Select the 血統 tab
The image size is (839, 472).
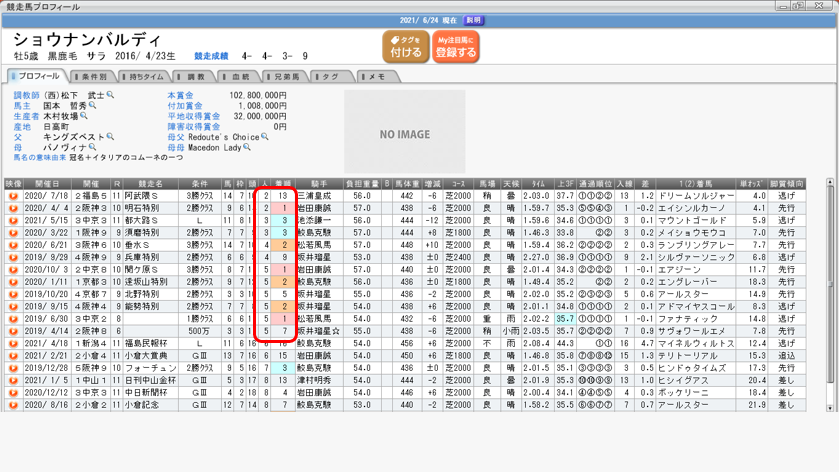coord(239,76)
